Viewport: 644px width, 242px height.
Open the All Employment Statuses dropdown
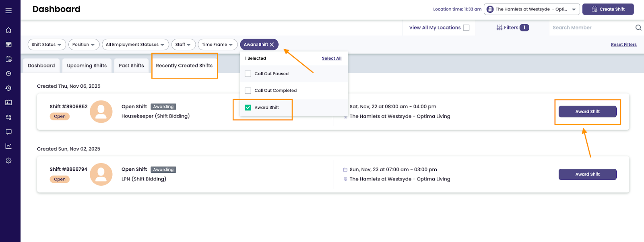(135, 45)
